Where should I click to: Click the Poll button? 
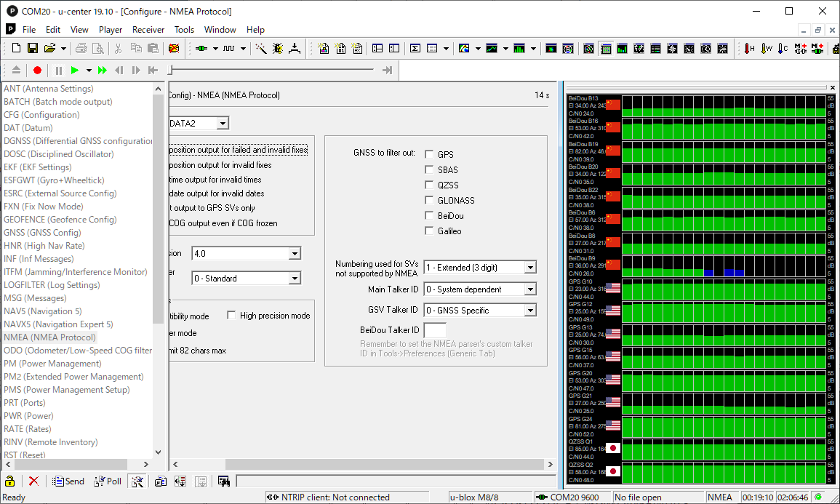(108, 481)
